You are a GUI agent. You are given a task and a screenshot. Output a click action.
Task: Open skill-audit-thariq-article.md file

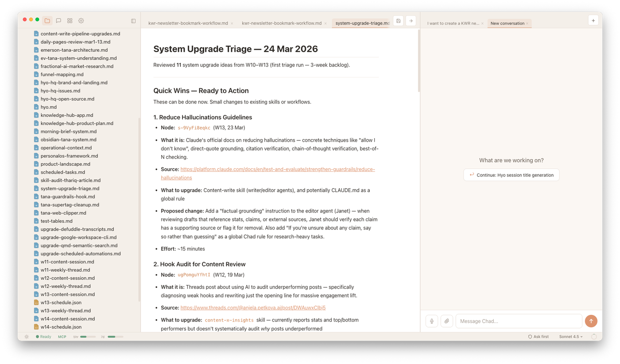[70, 180]
